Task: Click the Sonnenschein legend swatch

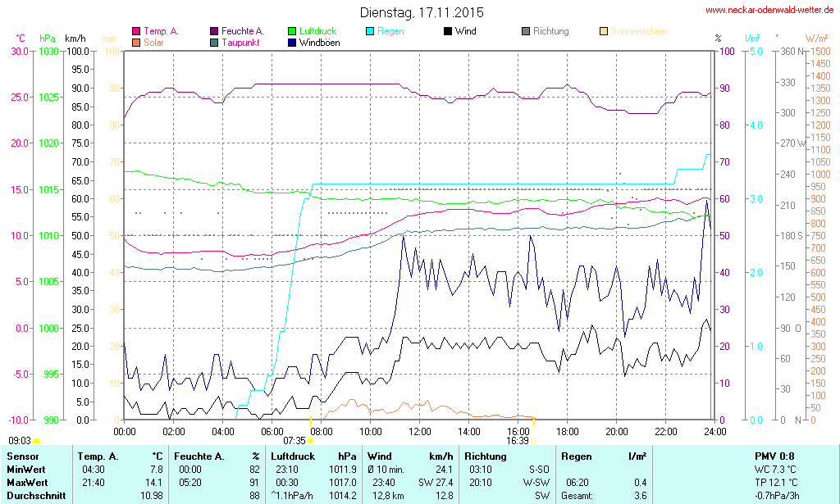Action: (x=604, y=31)
